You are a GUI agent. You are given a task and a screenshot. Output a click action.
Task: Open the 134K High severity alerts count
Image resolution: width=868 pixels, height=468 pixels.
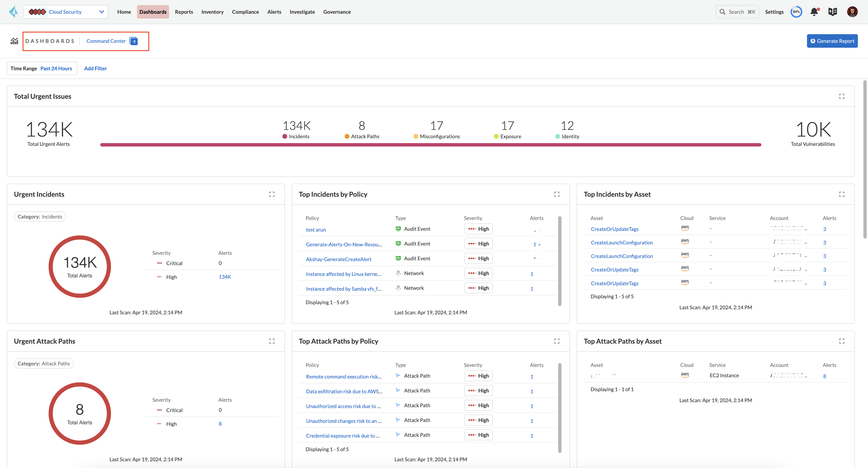(x=225, y=277)
